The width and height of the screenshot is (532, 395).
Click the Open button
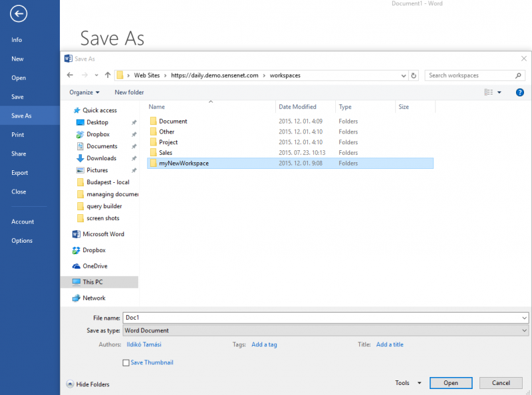451,383
